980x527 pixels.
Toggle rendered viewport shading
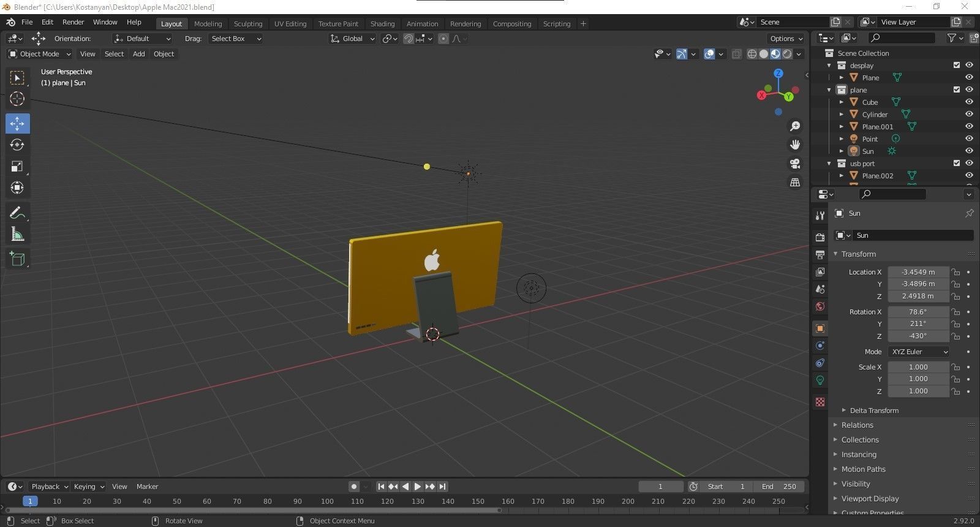tap(787, 54)
